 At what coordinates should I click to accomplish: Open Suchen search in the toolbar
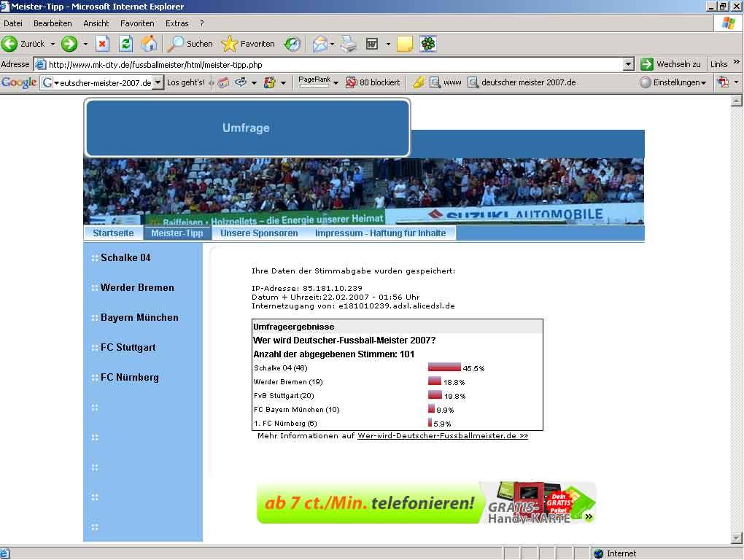tap(190, 44)
